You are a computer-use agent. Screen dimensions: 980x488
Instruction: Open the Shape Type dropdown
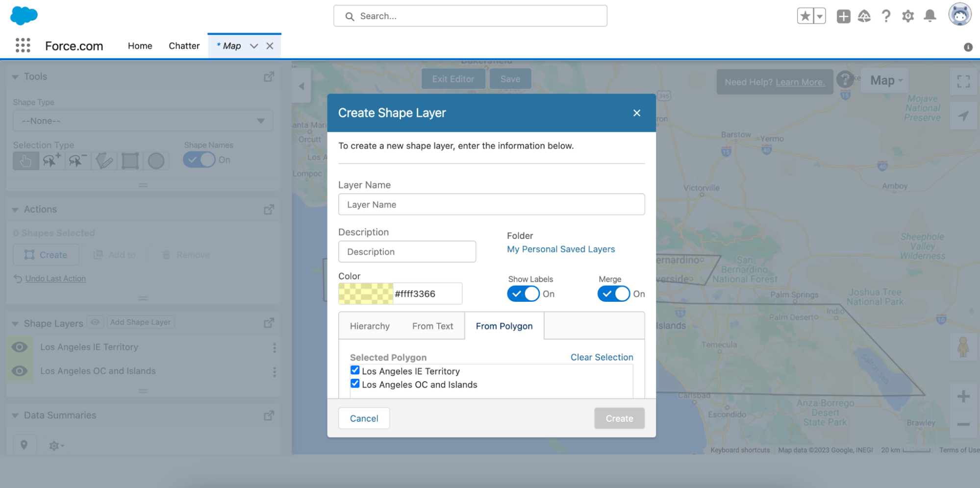point(143,121)
